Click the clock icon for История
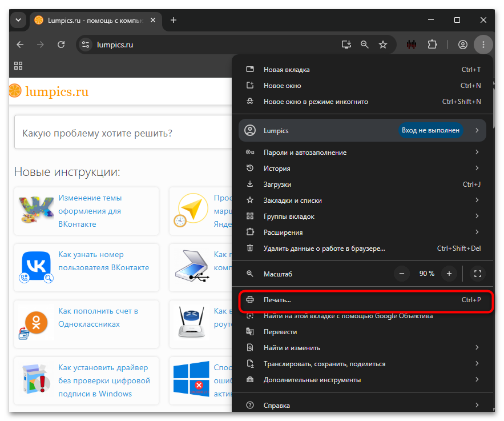Viewport: 504px width, 421px height. [x=250, y=168]
